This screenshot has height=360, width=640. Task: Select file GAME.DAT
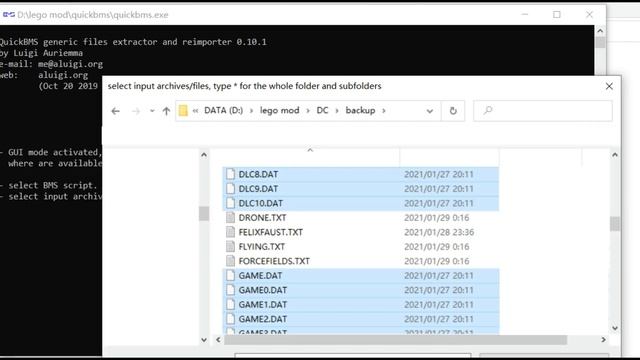click(x=360, y=276)
